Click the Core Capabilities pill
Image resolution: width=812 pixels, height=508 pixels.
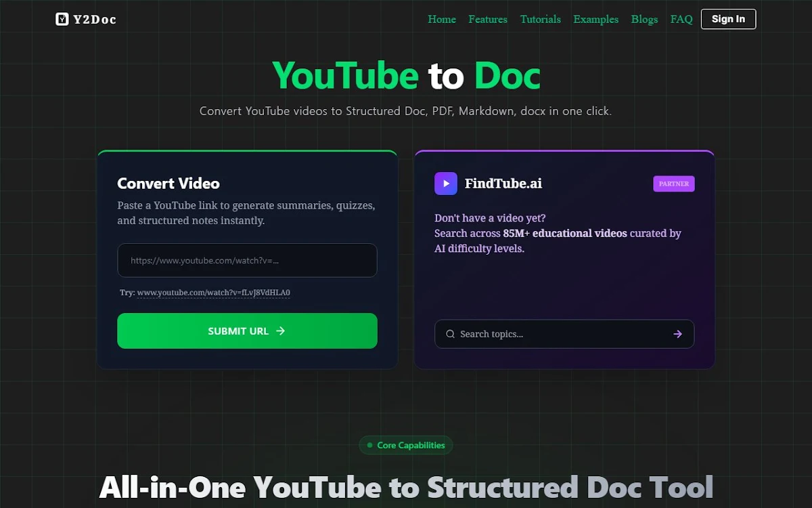click(406, 445)
